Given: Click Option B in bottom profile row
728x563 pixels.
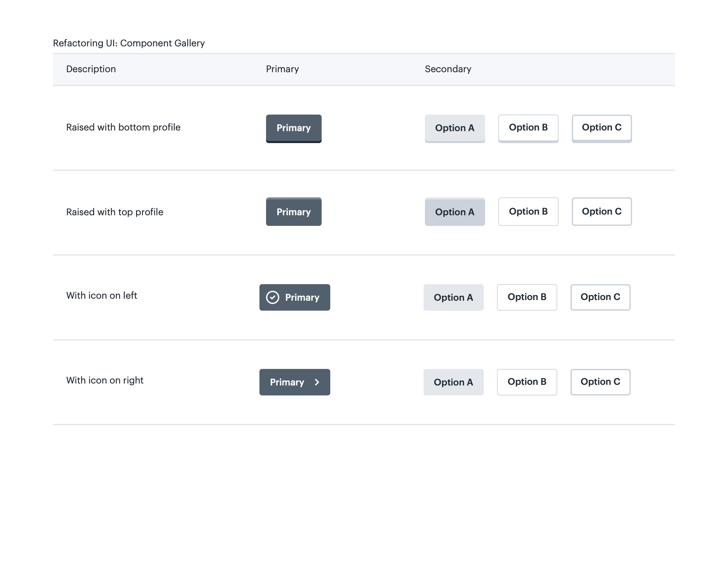Looking at the screenshot, I should pyautogui.click(x=528, y=128).
